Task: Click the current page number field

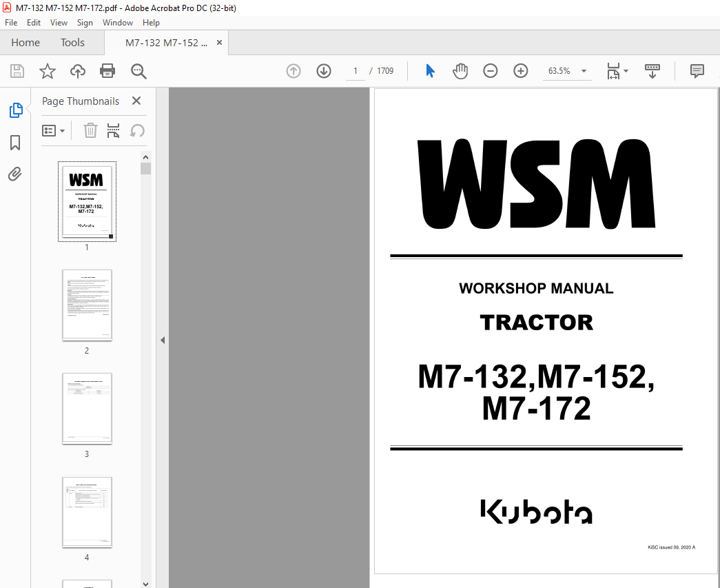Action: click(x=356, y=71)
